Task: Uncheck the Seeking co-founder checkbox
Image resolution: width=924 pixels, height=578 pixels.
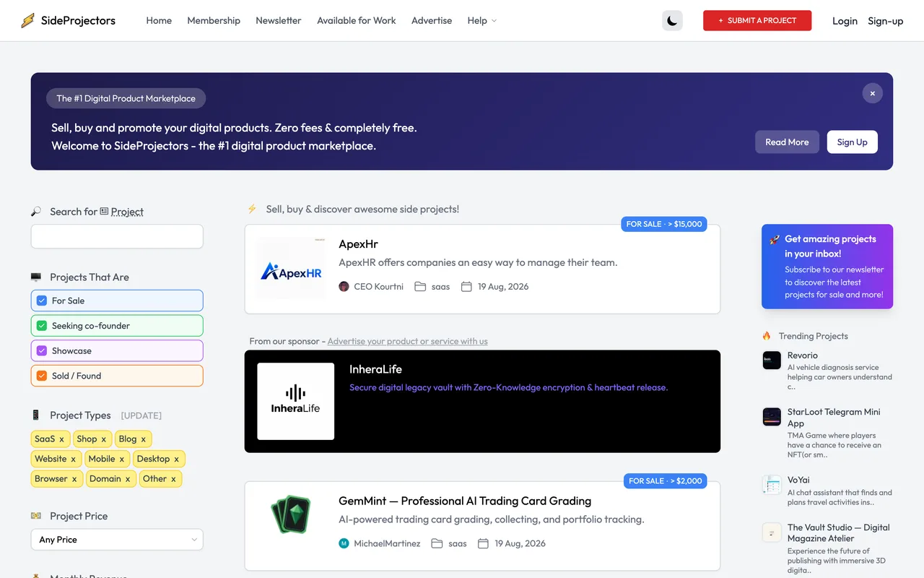Action: (x=42, y=326)
